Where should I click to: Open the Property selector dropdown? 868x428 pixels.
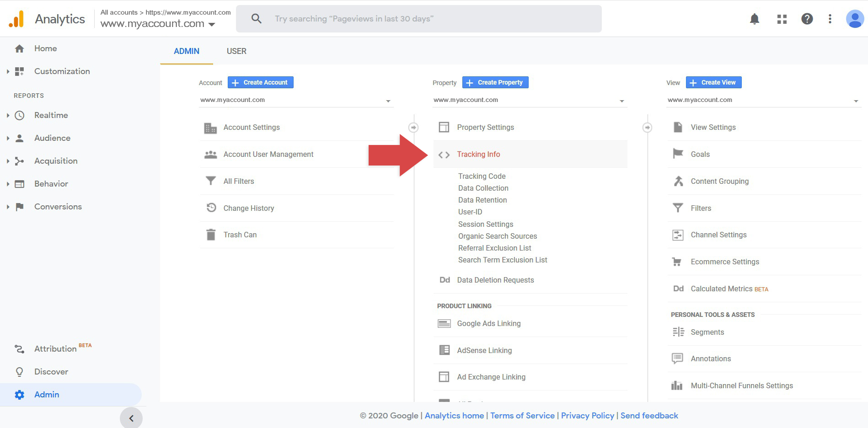(x=530, y=100)
